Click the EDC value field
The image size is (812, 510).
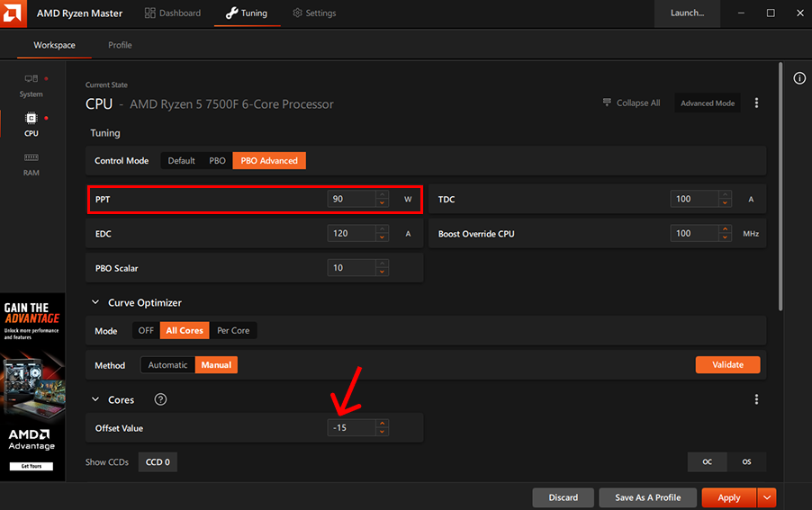pyautogui.click(x=352, y=233)
